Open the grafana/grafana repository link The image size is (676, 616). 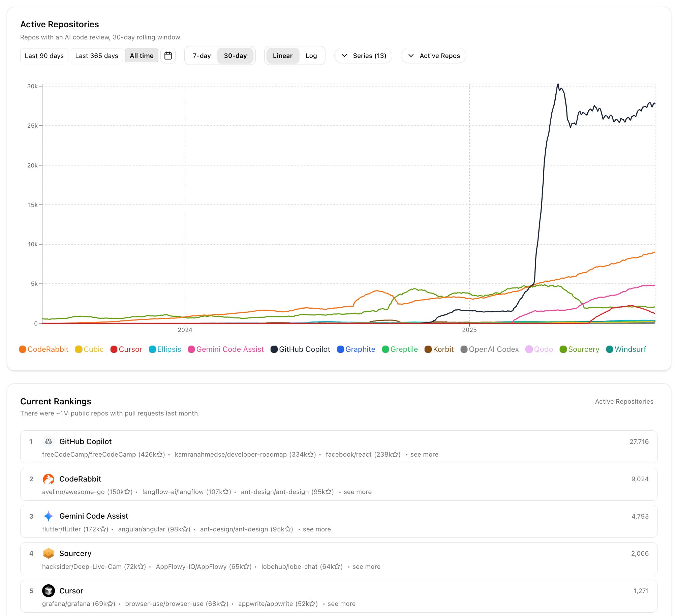point(66,604)
